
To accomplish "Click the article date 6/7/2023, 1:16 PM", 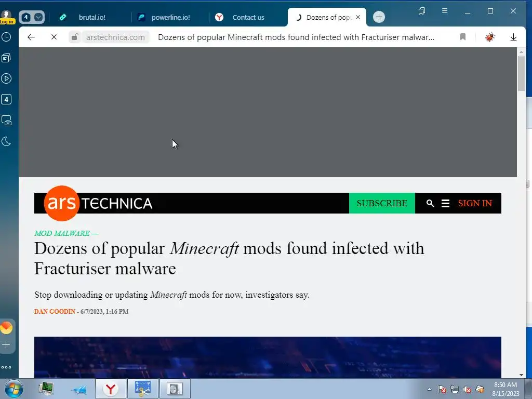I will click(104, 312).
